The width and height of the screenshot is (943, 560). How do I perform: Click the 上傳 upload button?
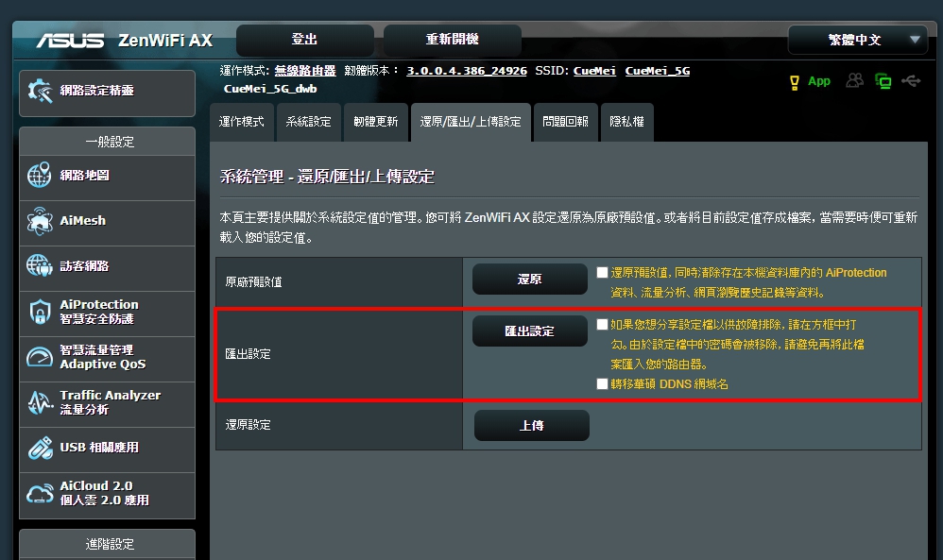click(532, 425)
